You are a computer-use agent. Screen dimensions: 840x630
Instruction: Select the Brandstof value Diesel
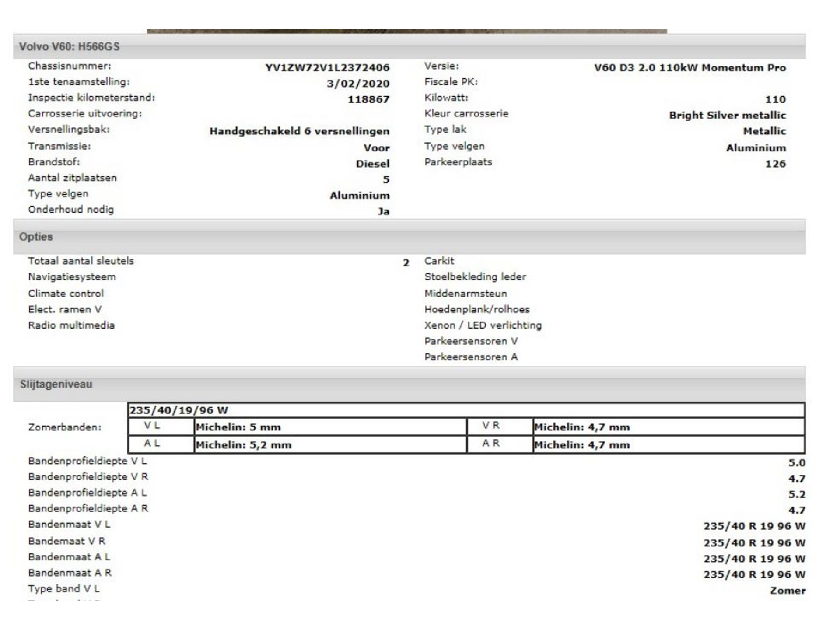pos(372,164)
